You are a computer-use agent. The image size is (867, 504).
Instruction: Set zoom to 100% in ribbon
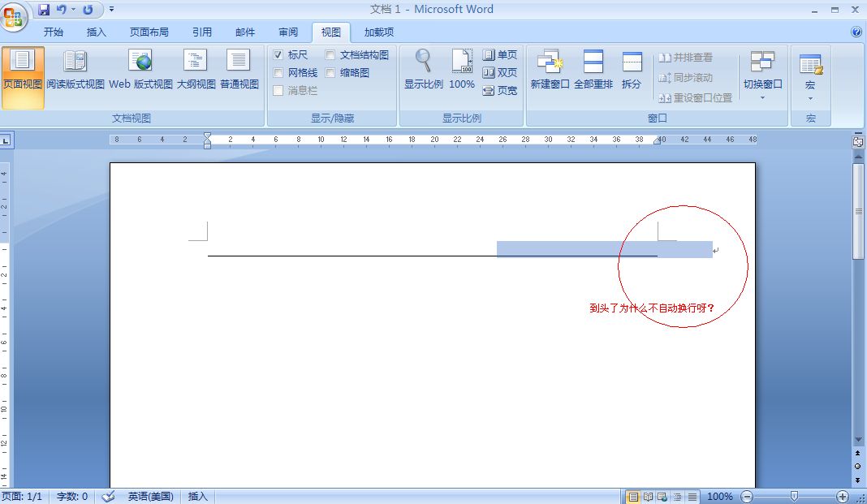coord(462,70)
